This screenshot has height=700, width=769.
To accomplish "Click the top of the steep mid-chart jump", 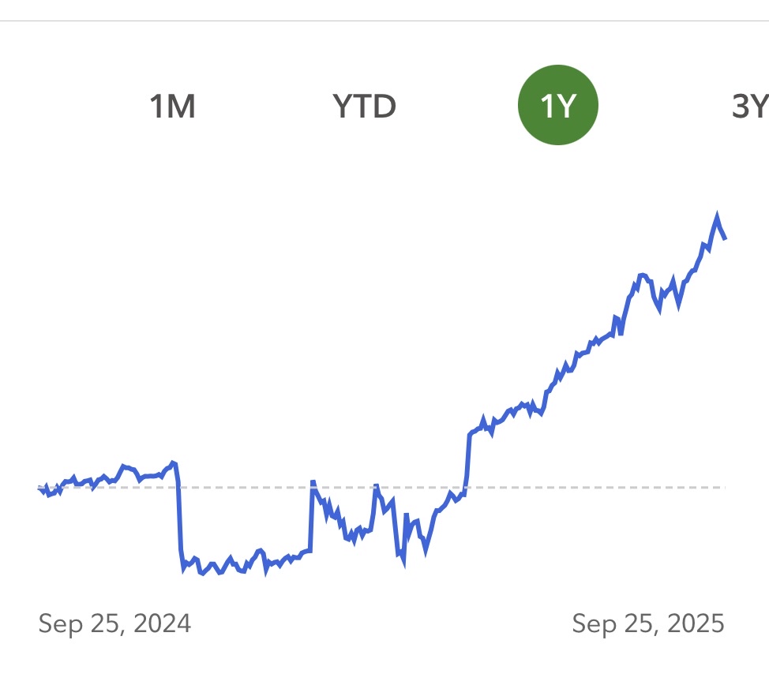I will pos(471,433).
